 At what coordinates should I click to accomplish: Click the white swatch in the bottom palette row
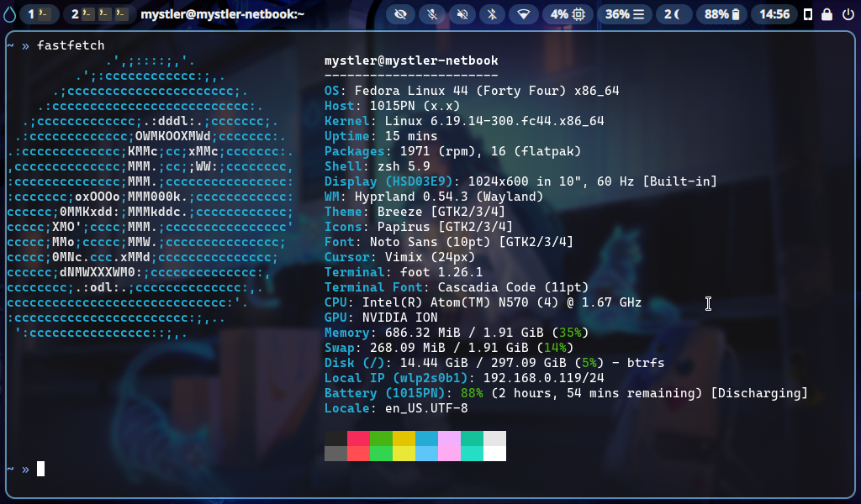pos(494,454)
